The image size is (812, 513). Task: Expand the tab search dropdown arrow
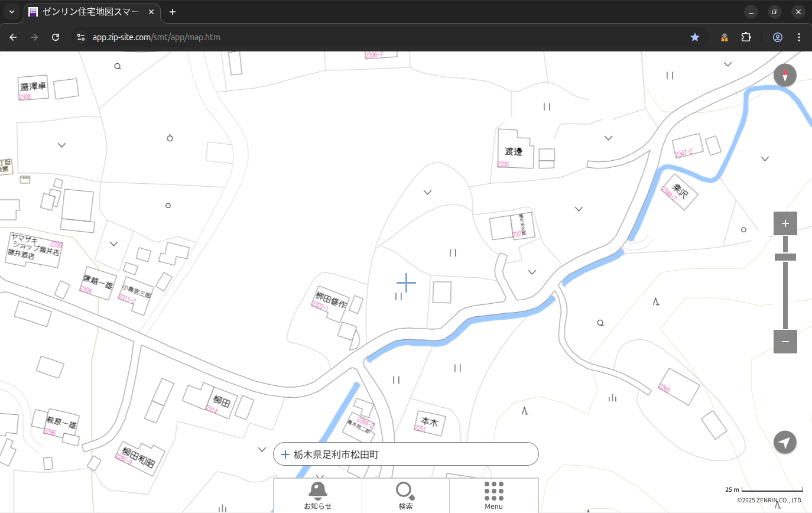point(12,12)
